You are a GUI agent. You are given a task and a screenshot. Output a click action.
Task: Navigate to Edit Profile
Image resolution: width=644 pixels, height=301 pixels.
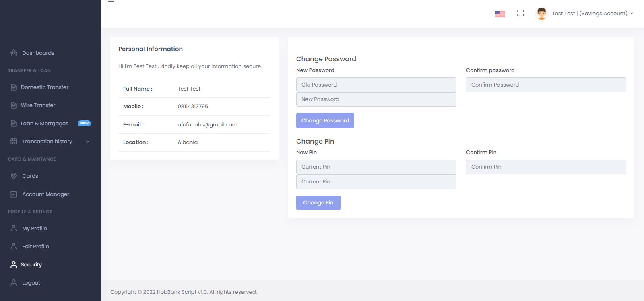coord(35,246)
